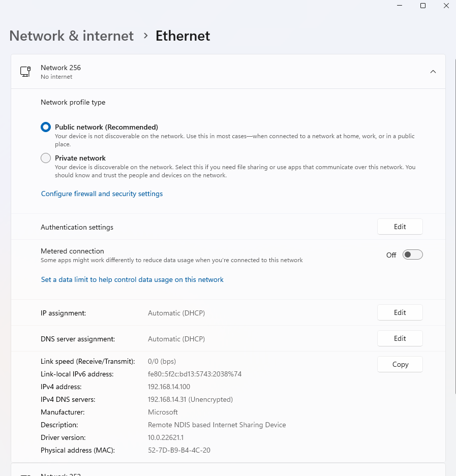Image resolution: width=456 pixels, height=476 pixels.
Task: Maximize the Settings window
Action: pyautogui.click(x=422, y=6)
